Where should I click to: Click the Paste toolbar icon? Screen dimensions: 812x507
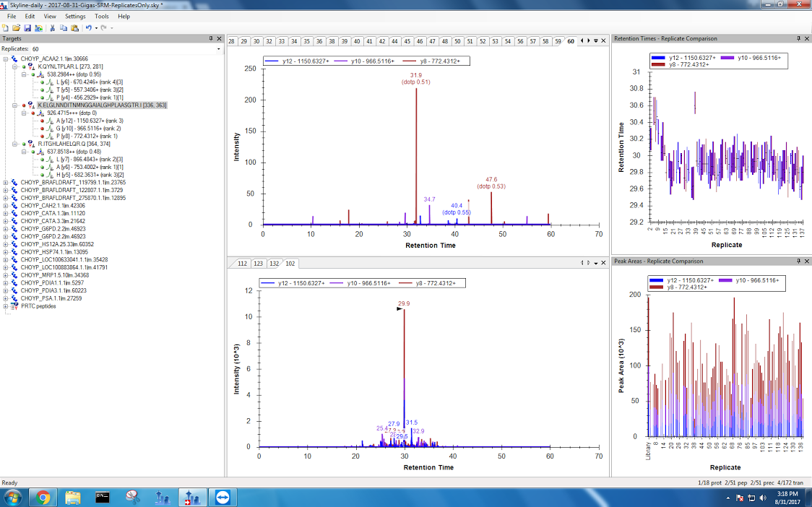[74, 27]
